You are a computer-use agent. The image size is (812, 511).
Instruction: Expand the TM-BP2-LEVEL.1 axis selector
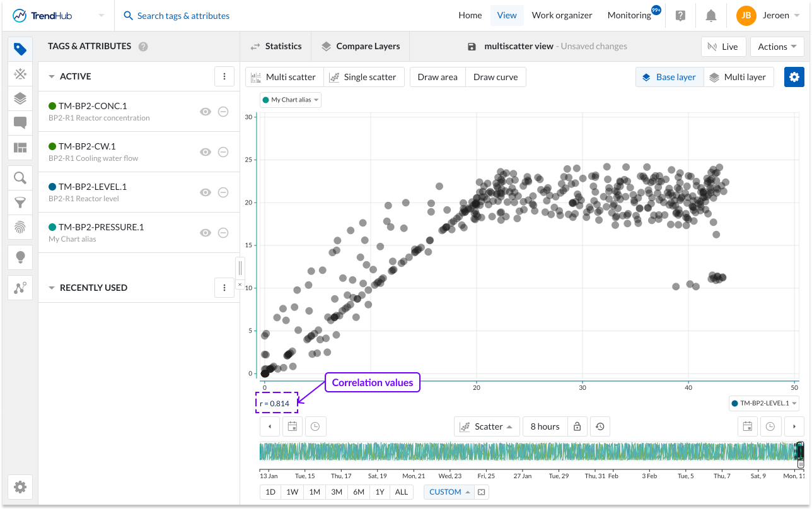764,403
